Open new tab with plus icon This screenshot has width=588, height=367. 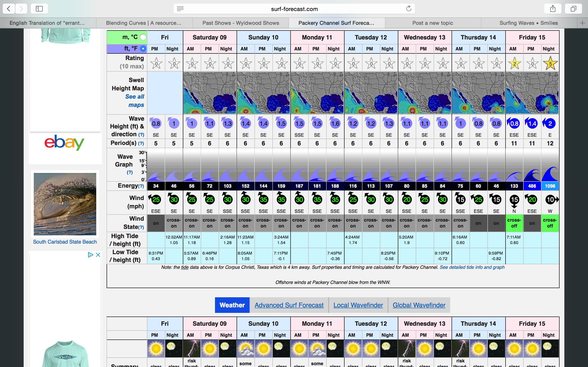[582, 23]
